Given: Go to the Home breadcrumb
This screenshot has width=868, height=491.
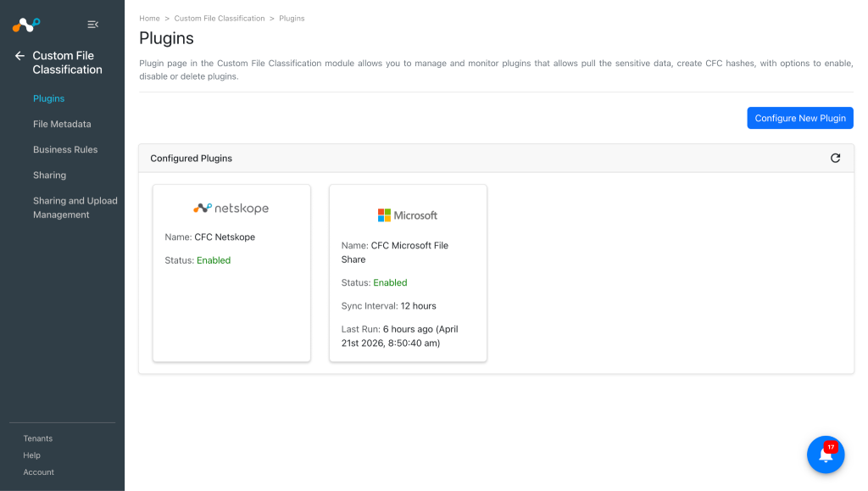Looking at the screenshot, I should [149, 19].
